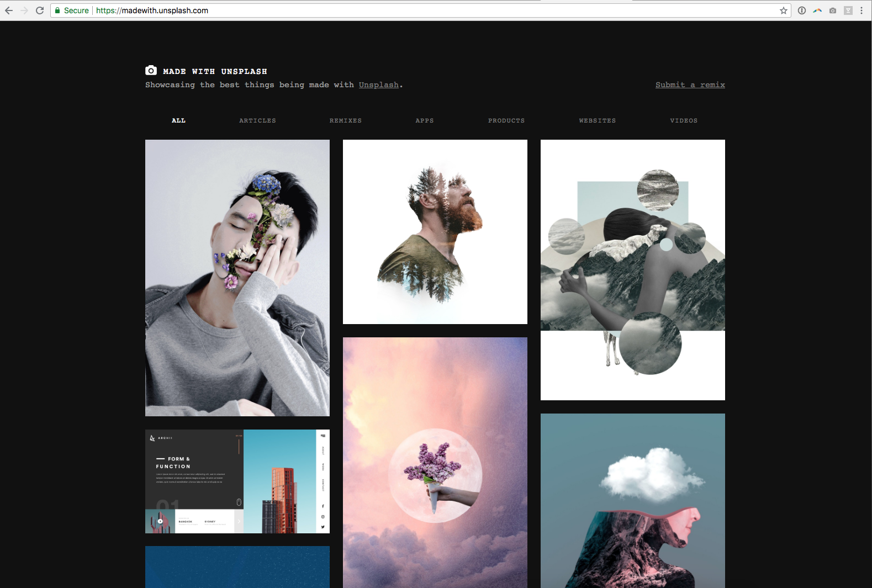Open the dark blue image at bottom left

pyautogui.click(x=237, y=567)
